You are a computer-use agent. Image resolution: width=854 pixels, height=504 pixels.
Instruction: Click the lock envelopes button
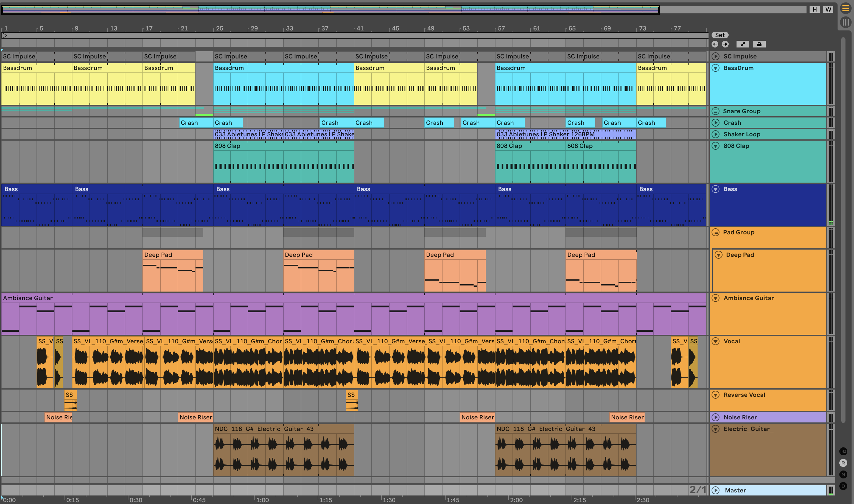[x=759, y=44]
